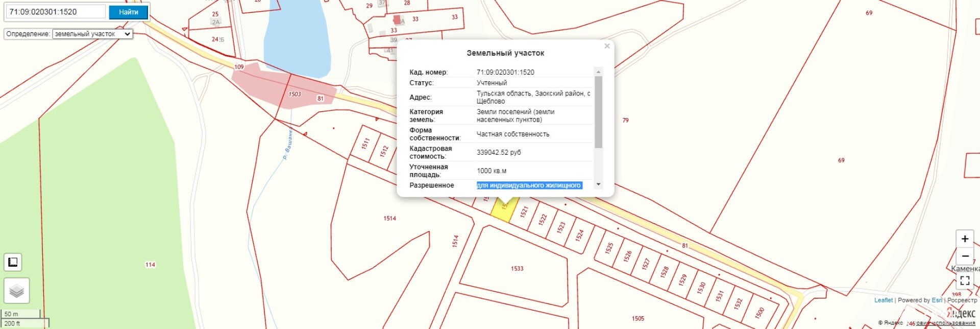Select parcel 1521 on the map
980x329 pixels.
coord(524,212)
